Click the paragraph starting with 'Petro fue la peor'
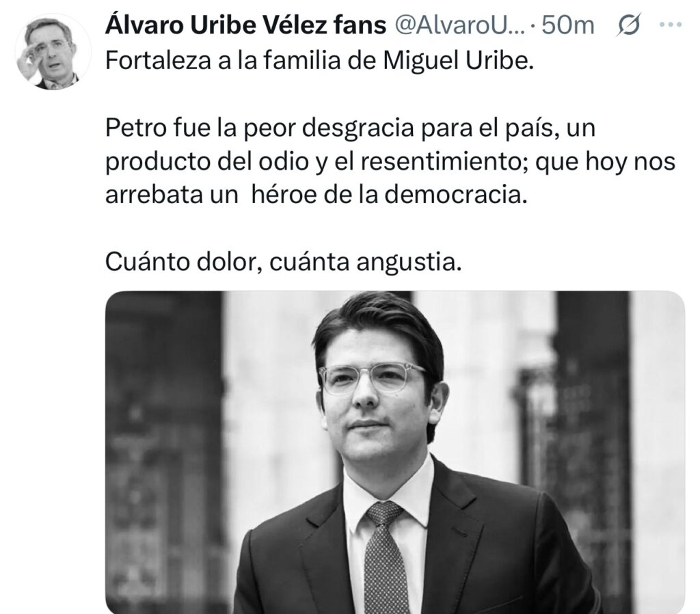Image resolution: width=700 pixels, height=614 pixels. (x=390, y=161)
